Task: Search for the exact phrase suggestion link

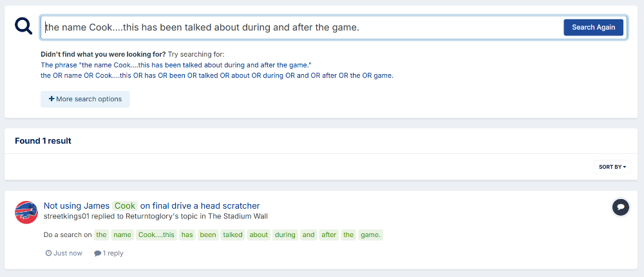Action: [x=176, y=65]
